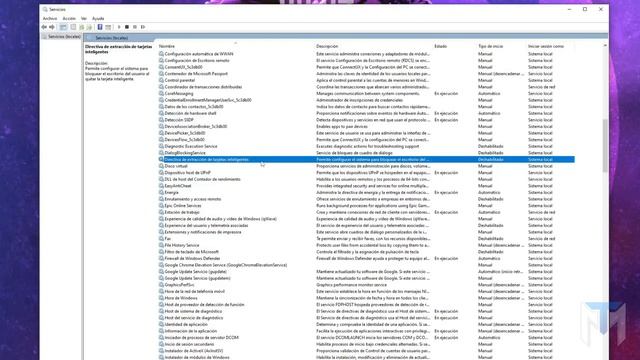
Task: Click the action pane toolbar icon
Action: pyautogui.click(x=108, y=27)
